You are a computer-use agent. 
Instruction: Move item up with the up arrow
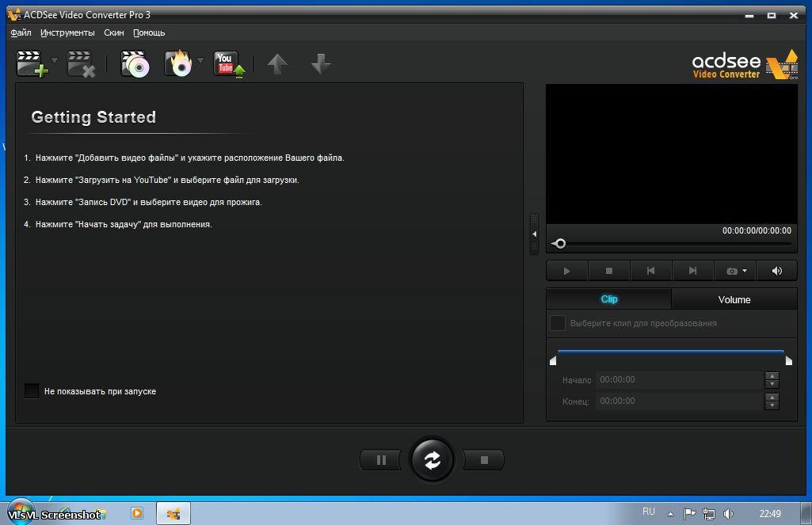(x=277, y=64)
